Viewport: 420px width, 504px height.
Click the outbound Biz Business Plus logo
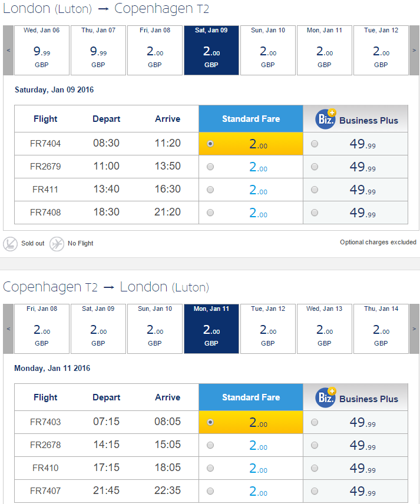325,120
